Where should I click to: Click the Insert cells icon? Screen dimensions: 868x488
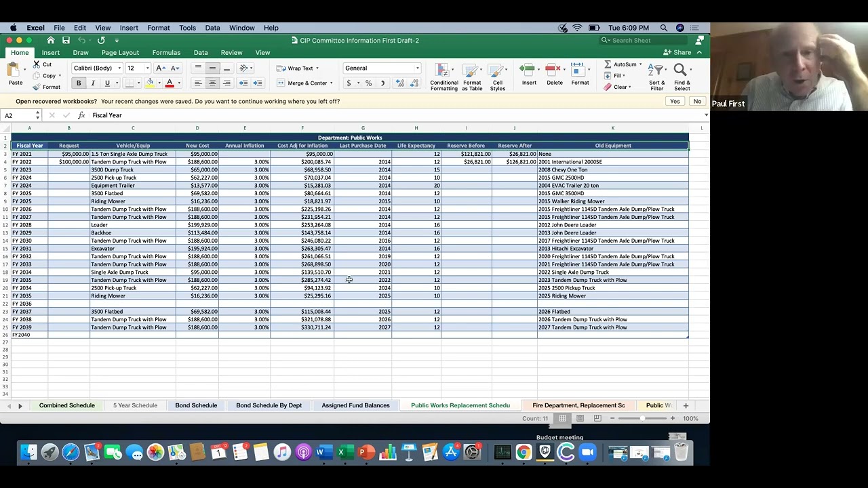(528, 69)
